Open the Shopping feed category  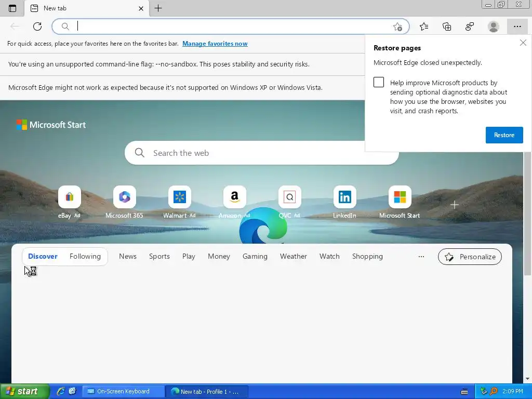367,256
